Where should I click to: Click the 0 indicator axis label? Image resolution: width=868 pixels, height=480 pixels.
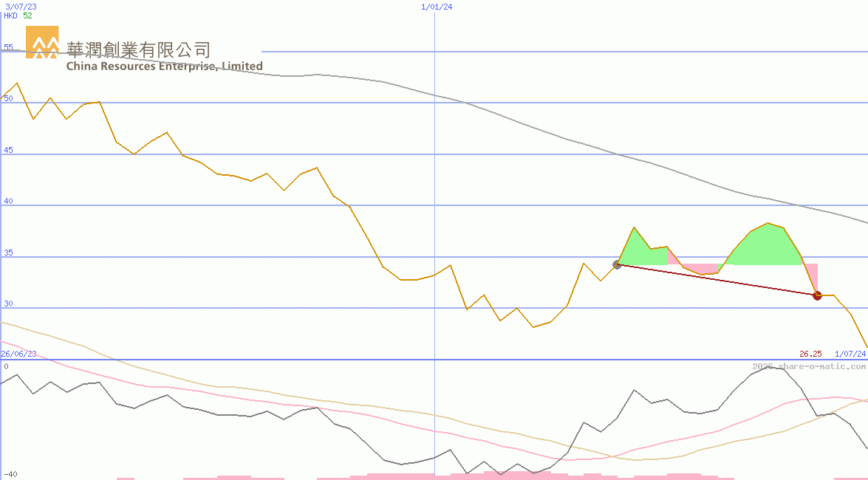coord(6,366)
